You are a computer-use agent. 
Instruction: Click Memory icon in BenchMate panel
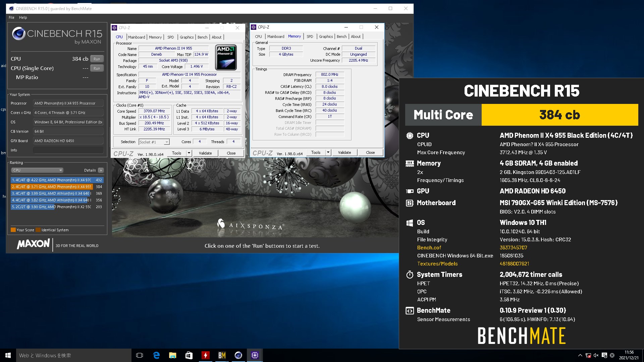pyautogui.click(x=410, y=163)
